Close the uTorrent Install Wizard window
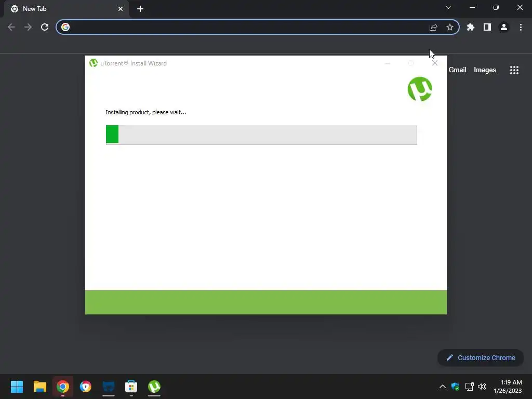This screenshot has height=399, width=532. coord(435,63)
